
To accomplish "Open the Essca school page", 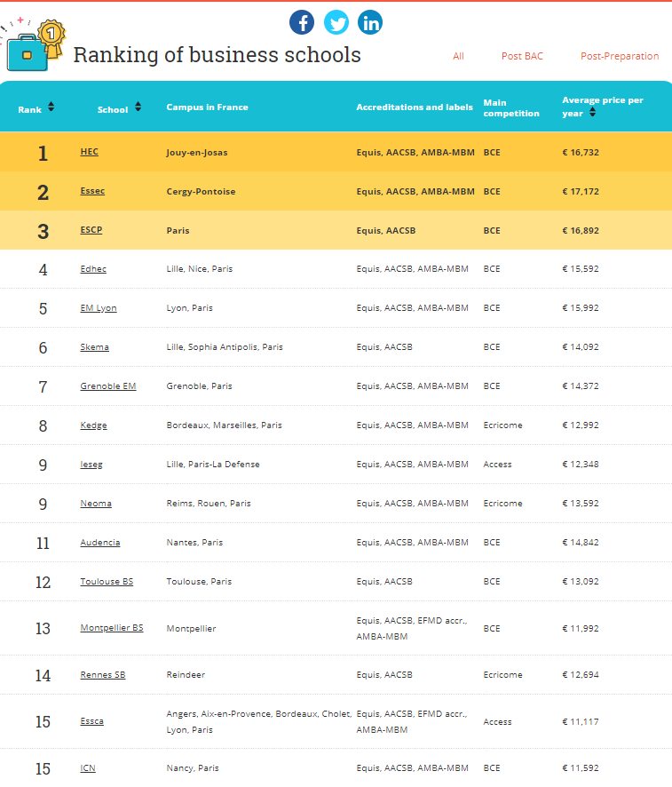I will click(x=91, y=722).
